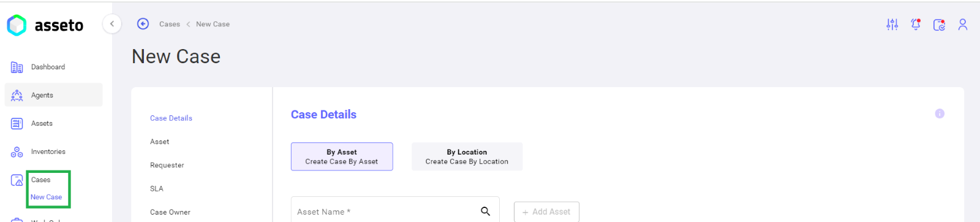Click the Add Asset button

546,212
